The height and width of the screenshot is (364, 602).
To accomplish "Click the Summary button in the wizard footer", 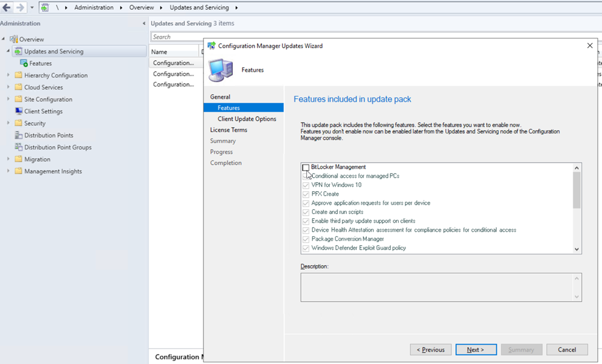I will (521, 350).
